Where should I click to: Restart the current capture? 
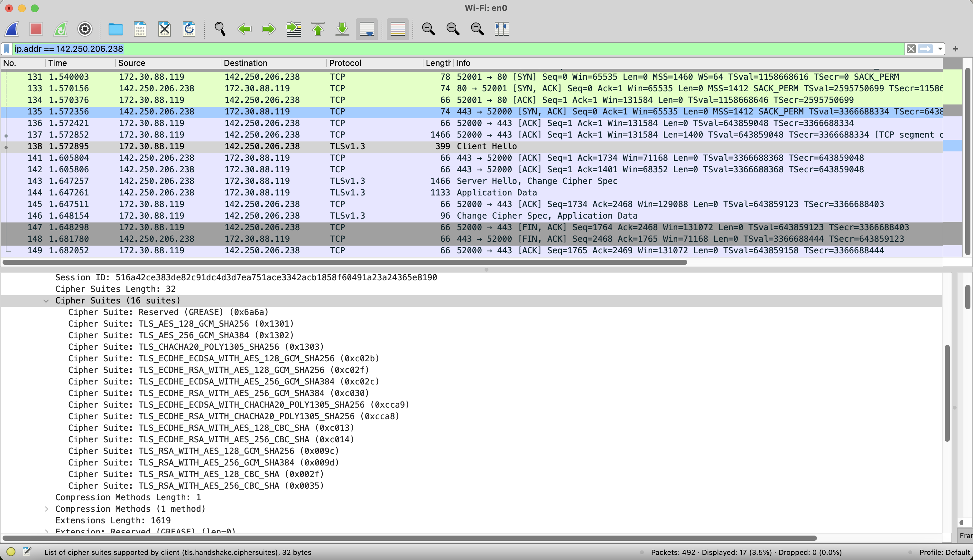pos(60,29)
